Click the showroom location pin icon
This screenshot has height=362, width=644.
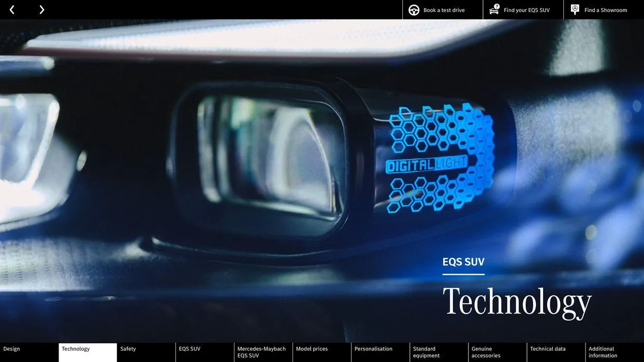pyautogui.click(x=575, y=9)
